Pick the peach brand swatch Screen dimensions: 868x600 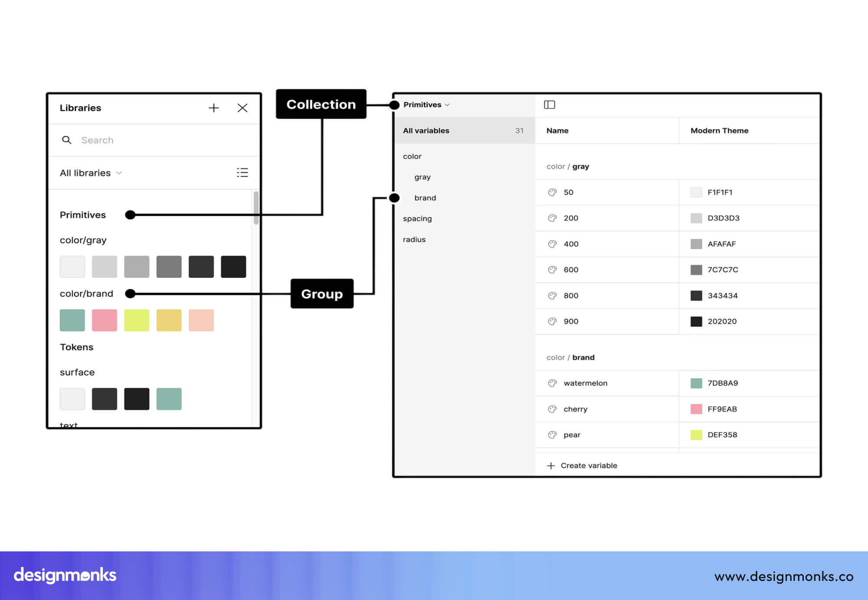point(201,320)
